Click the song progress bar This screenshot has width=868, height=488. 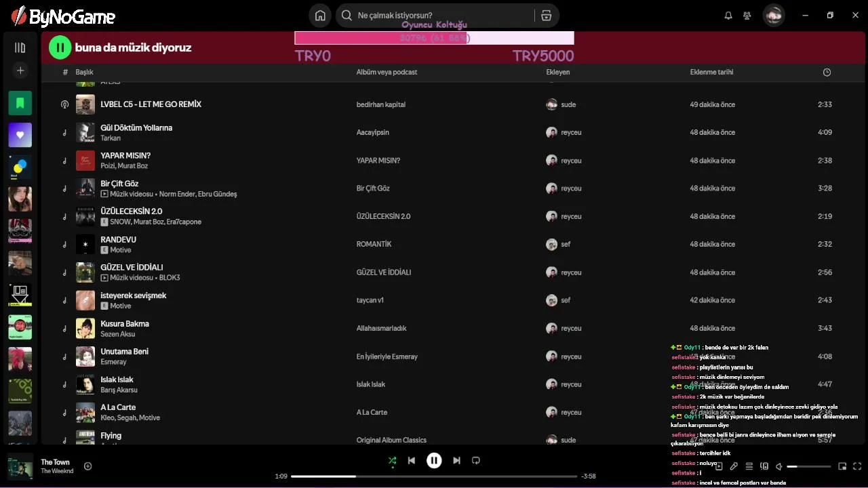434,476
